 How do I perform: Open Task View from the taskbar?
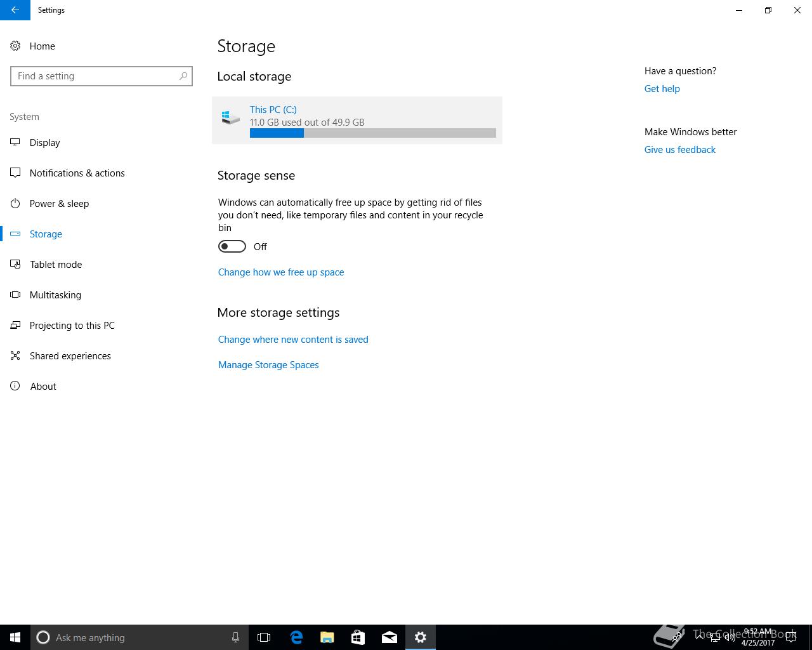pos(264,637)
